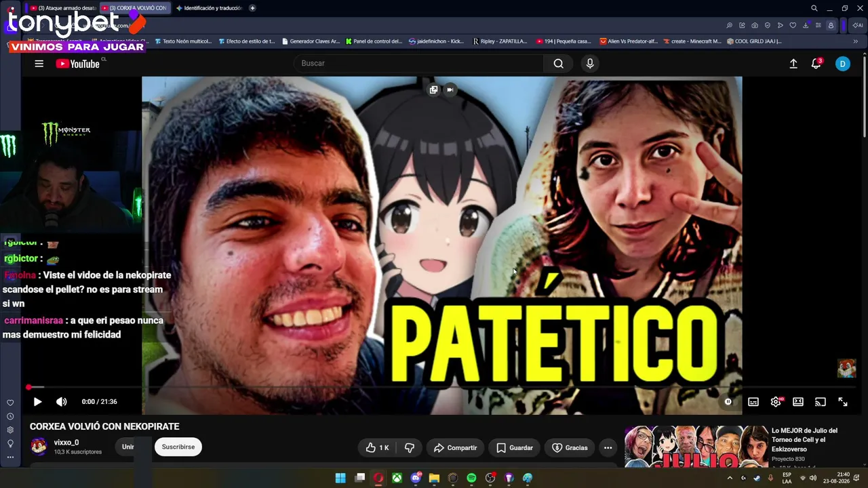The image size is (868, 488).
Task: Open Spotify from the taskbar
Action: click(471, 478)
